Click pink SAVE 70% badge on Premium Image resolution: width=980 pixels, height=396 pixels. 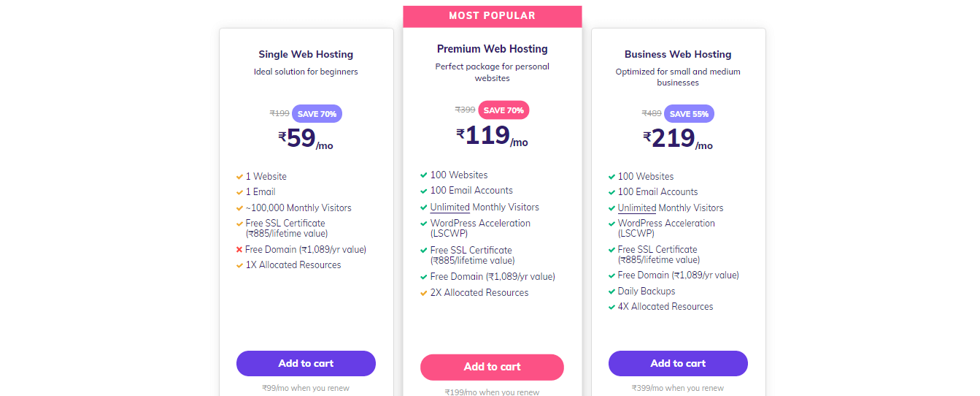(503, 110)
